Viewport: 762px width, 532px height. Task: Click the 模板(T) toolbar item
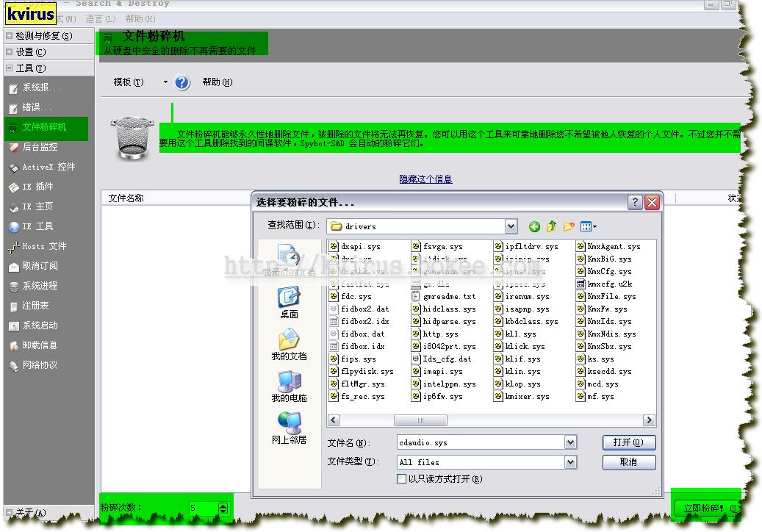tap(129, 82)
